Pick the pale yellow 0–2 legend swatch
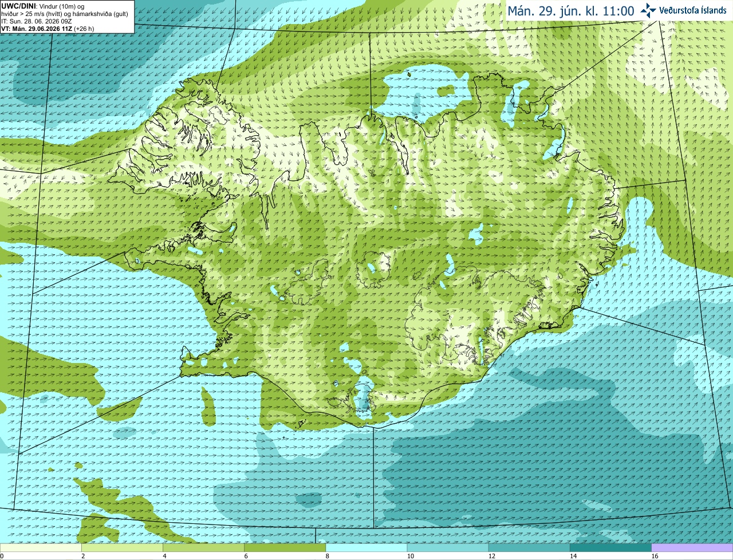 click(41, 548)
